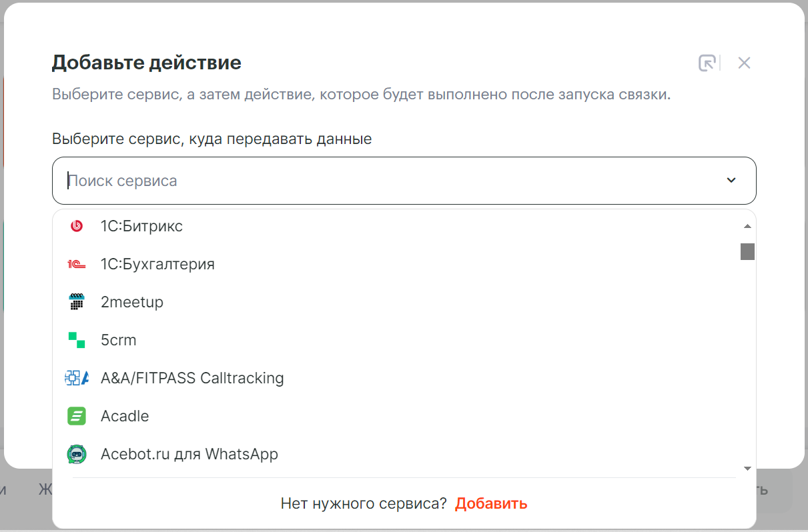Screen dimensions: 808x532
Task: Click the 1С:Бухгалтерия red logo icon
Action: click(x=77, y=264)
